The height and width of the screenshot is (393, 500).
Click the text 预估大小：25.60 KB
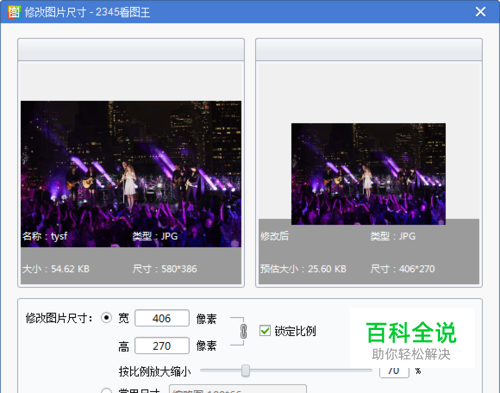point(303,269)
